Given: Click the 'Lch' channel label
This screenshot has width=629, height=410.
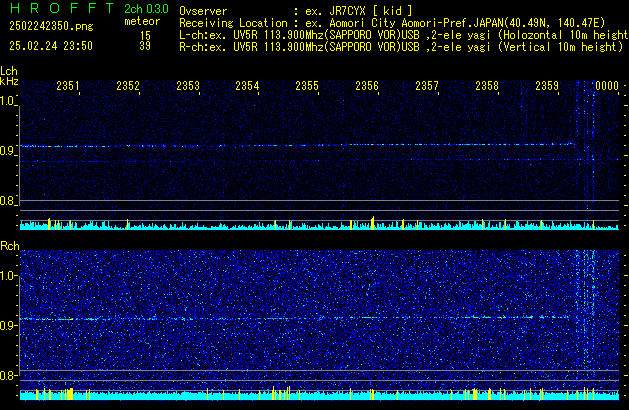Looking at the screenshot, I should [9, 71].
